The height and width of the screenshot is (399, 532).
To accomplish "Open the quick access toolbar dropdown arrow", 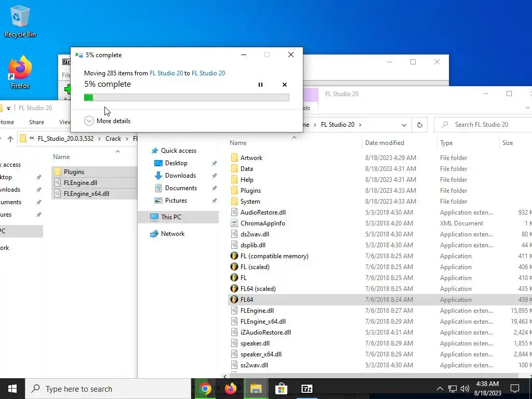I will (x=8, y=108).
